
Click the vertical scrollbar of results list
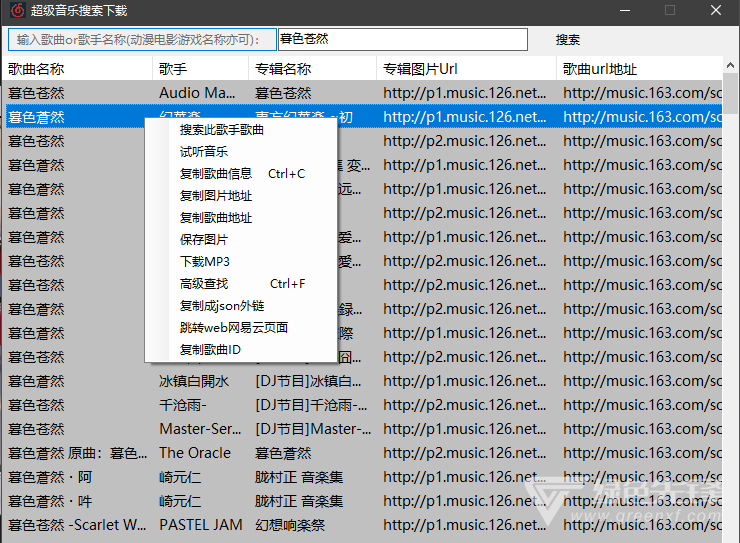(x=730, y=300)
